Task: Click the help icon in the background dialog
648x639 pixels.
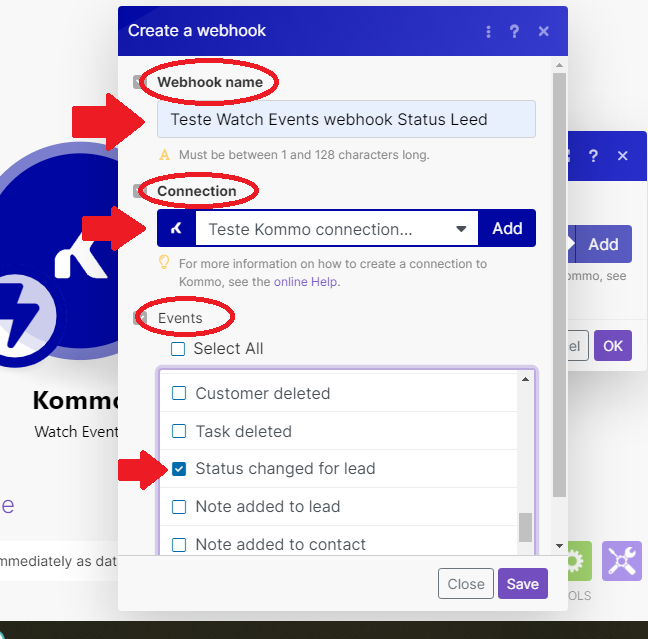Action: click(x=593, y=156)
